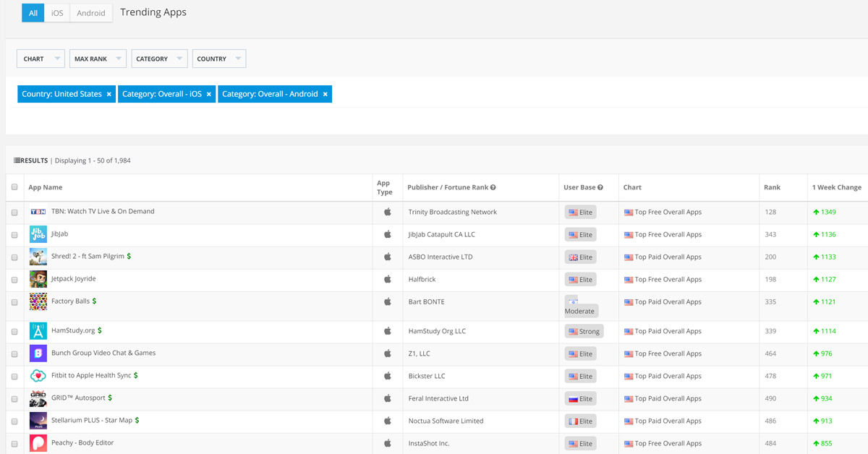Viewport: 868px width, 454px height.
Task: Click the help icon beside User Base
Action: click(x=600, y=187)
